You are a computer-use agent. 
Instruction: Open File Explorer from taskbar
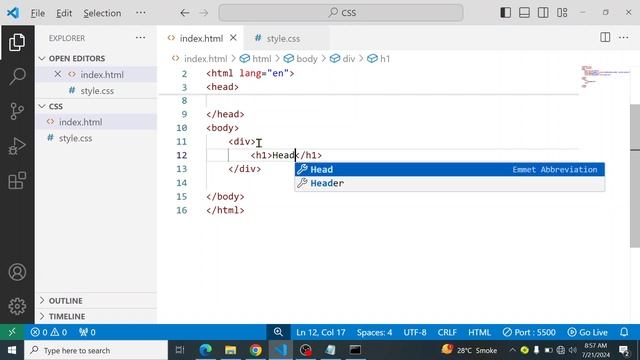point(230,350)
